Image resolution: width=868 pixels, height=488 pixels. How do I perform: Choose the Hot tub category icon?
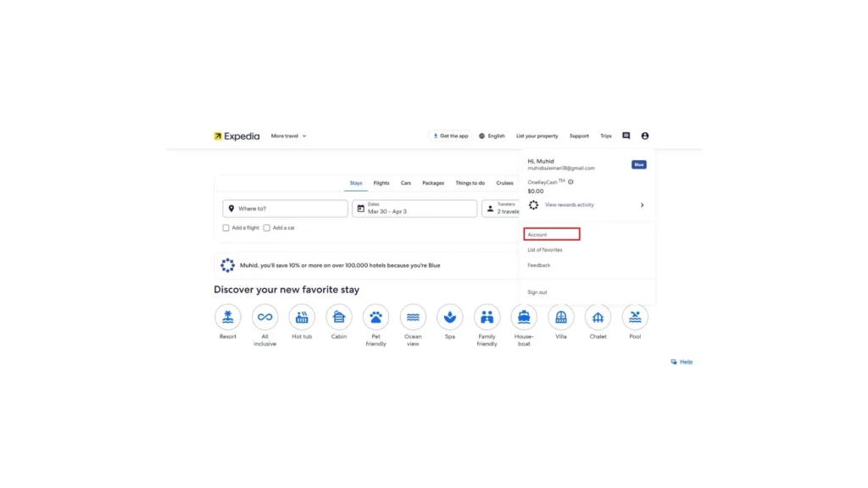(x=302, y=317)
